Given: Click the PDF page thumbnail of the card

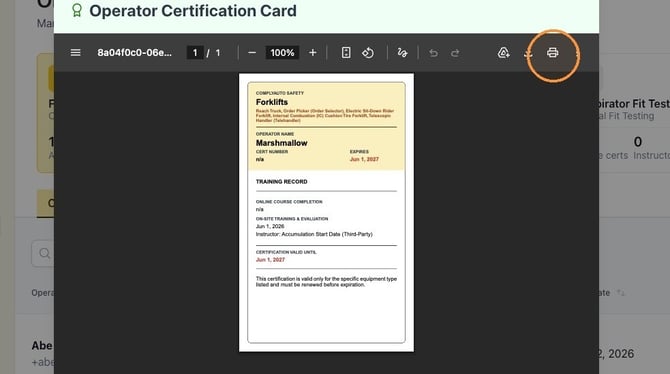Looking at the screenshot, I should [326, 212].
